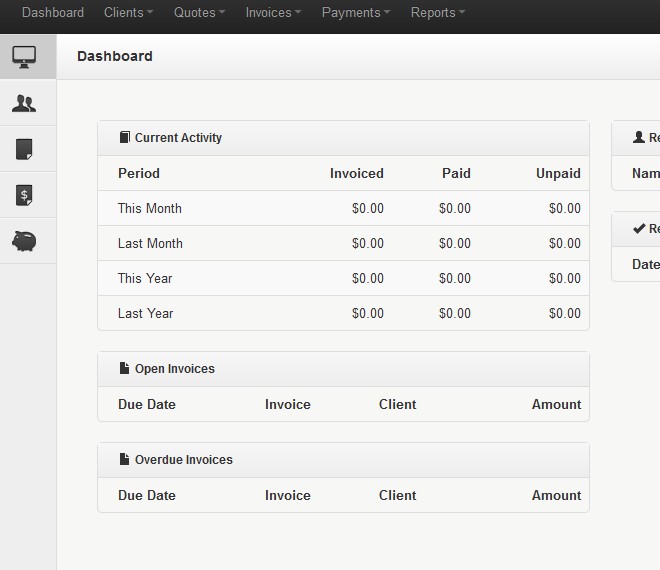
Task: Click Due Date header under Open Invoices
Action: coord(147,405)
